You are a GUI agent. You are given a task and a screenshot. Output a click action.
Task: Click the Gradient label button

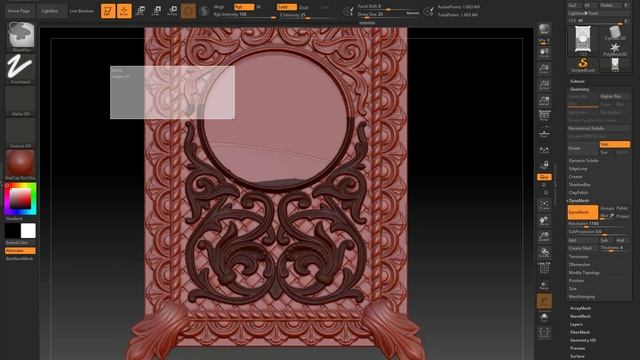coord(15,219)
